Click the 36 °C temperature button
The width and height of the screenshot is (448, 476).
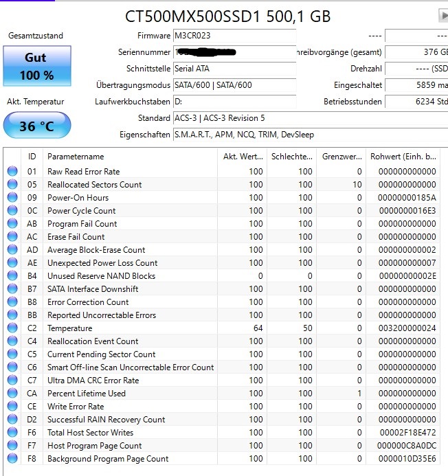37,126
